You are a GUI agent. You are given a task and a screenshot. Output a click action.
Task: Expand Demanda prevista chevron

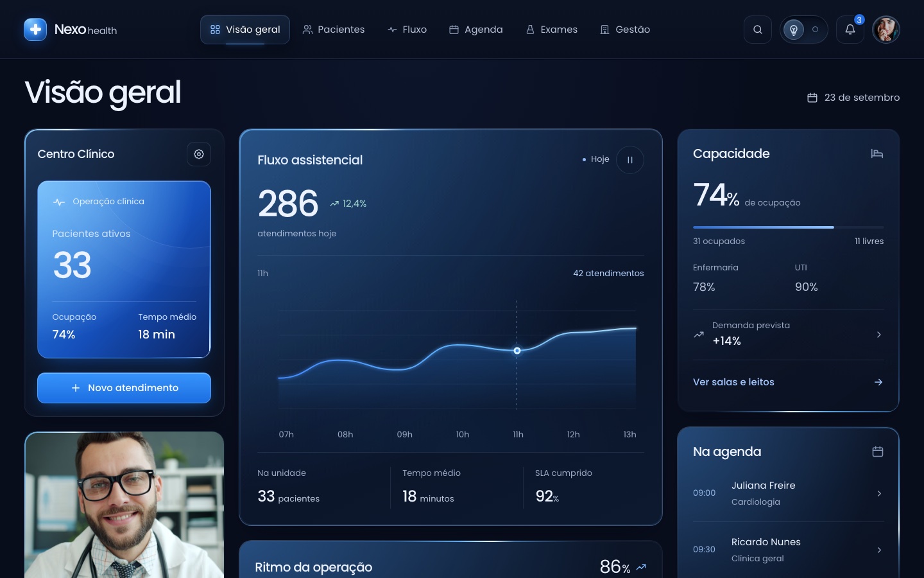click(x=879, y=335)
